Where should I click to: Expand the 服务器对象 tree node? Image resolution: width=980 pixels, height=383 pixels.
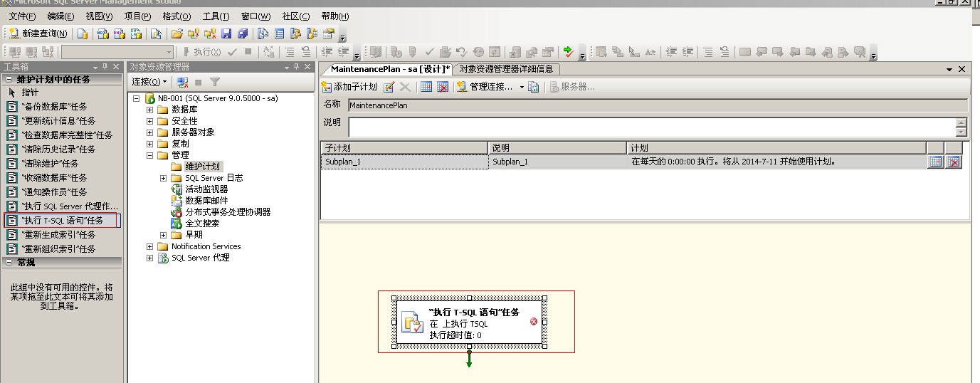click(150, 132)
